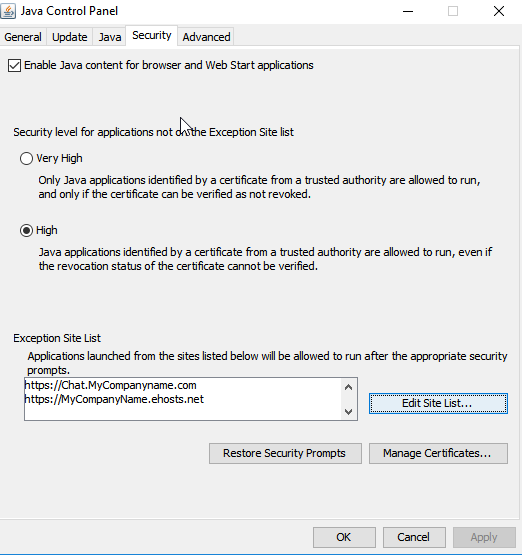The image size is (522, 555).
Task: Go to the Java tab
Action: pyautogui.click(x=109, y=37)
